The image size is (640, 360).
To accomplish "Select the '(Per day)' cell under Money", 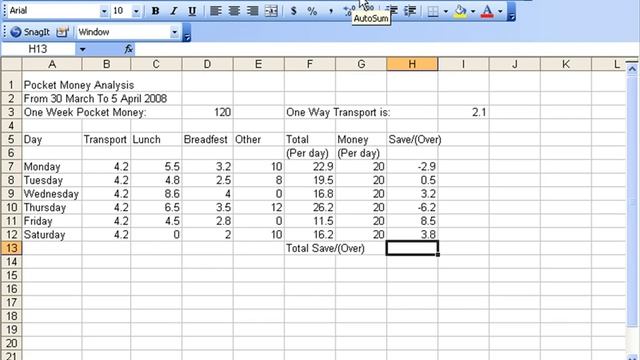I will coord(361,153).
